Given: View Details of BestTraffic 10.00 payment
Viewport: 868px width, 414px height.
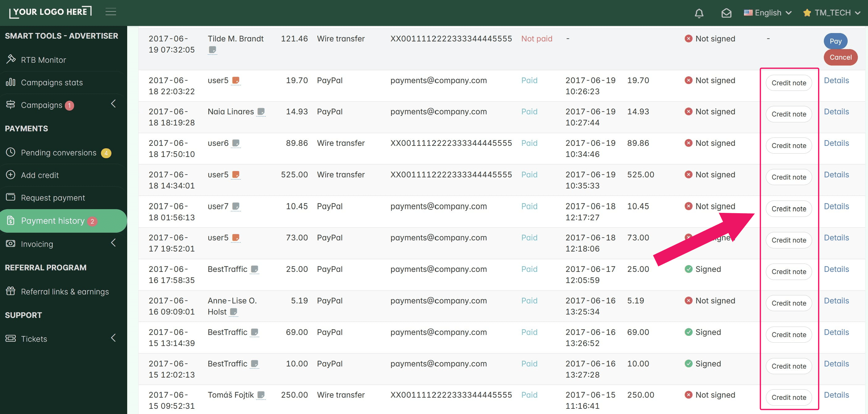Looking at the screenshot, I should click(836, 364).
